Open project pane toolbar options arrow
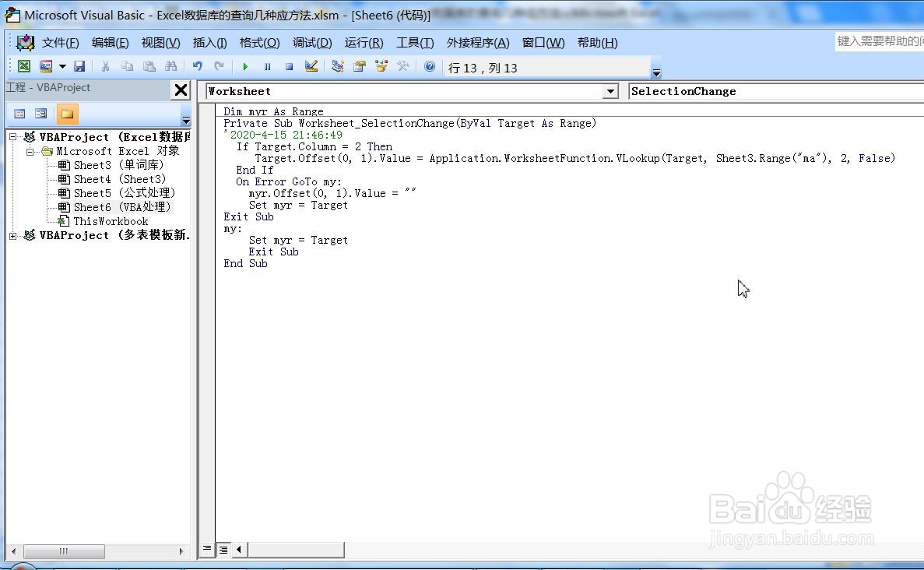Image resolution: width=924 pixels, height=570 pixels. [x=186, y=120]
